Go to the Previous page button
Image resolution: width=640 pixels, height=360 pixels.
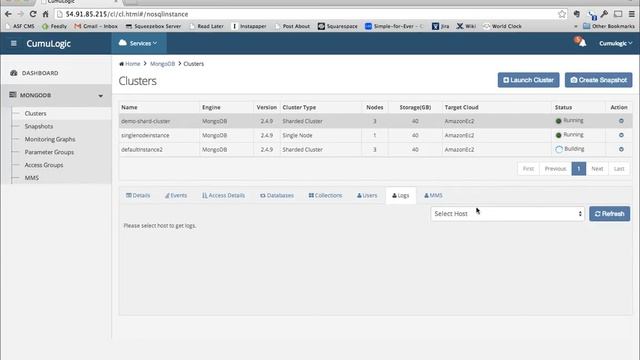click(x=555, y=169)
